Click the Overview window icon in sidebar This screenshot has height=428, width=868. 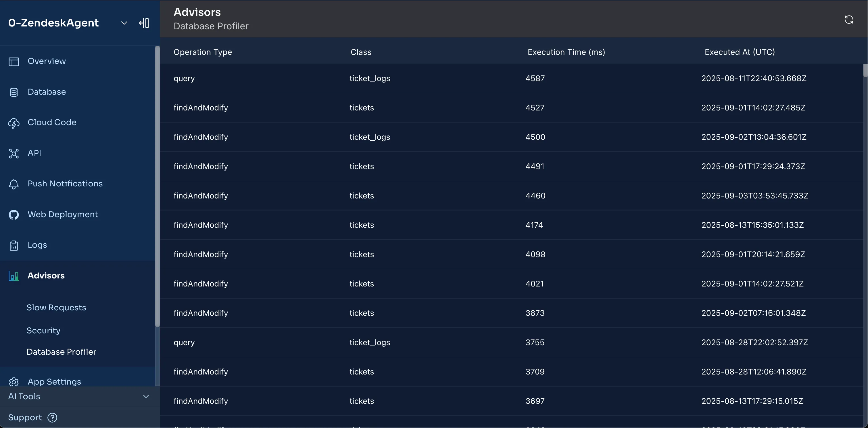[14, 62]
